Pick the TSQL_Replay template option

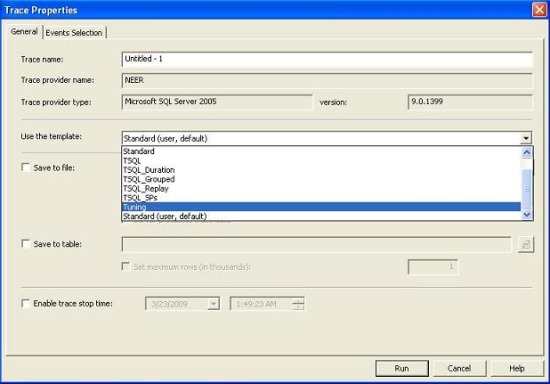point(321,189)
